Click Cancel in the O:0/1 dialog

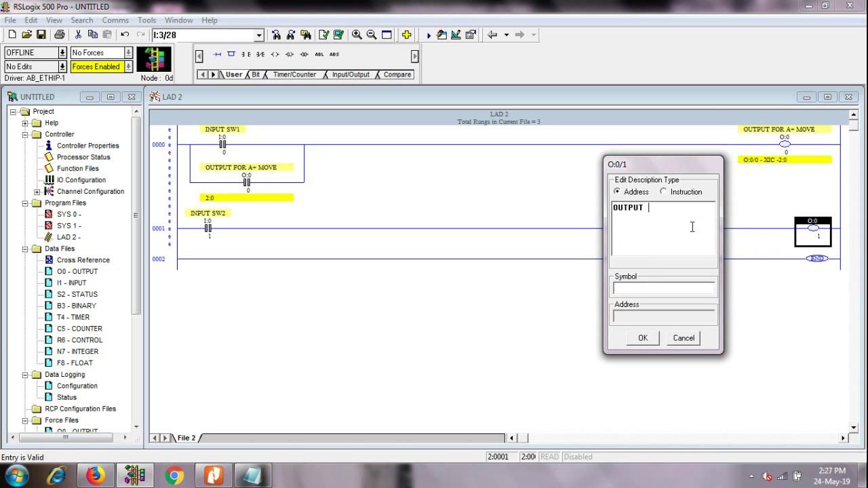pos(684,338)
